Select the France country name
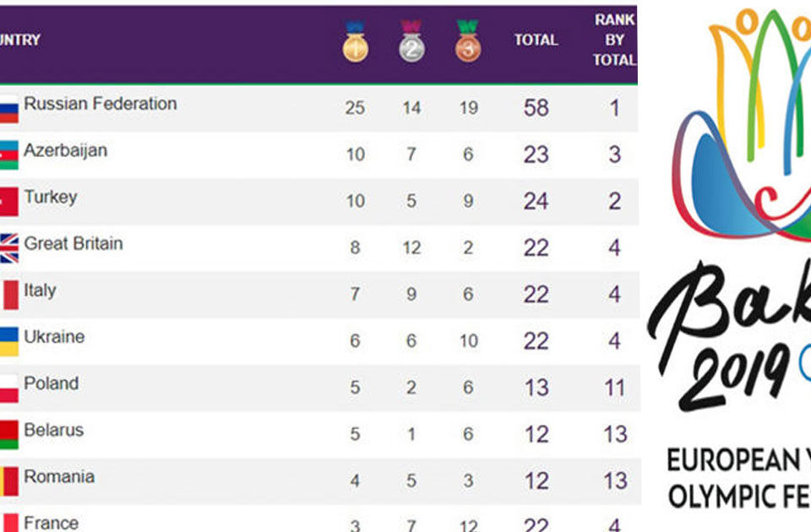This screenshot has width=811, height=532. pyautogui.click(x=52, y=523)
